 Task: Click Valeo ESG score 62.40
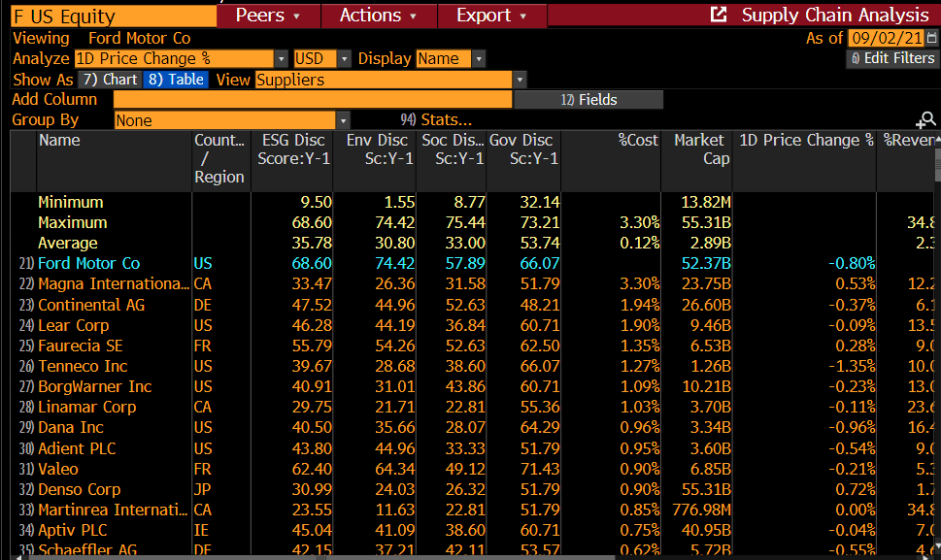pyautogui.click(x=312, y=469)
